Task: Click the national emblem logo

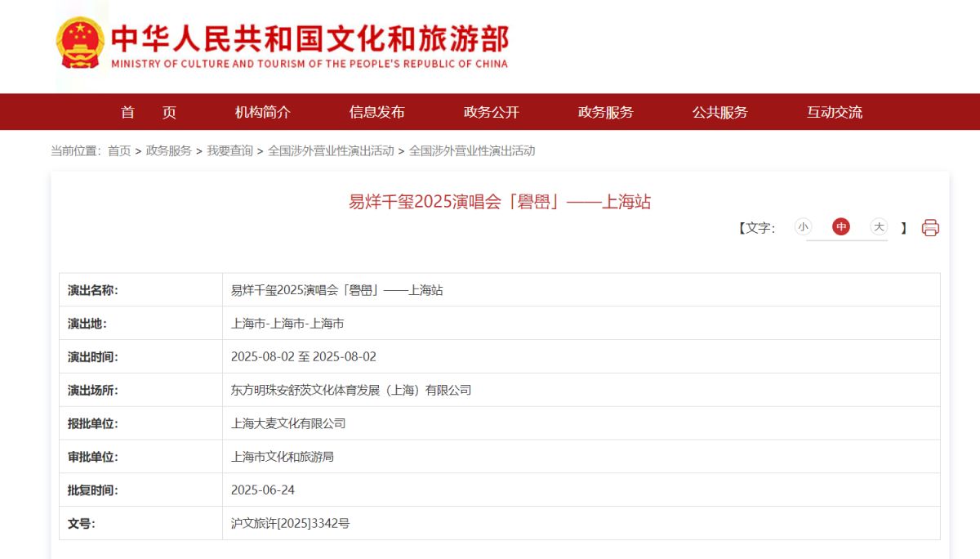Action: pos(80,43)
